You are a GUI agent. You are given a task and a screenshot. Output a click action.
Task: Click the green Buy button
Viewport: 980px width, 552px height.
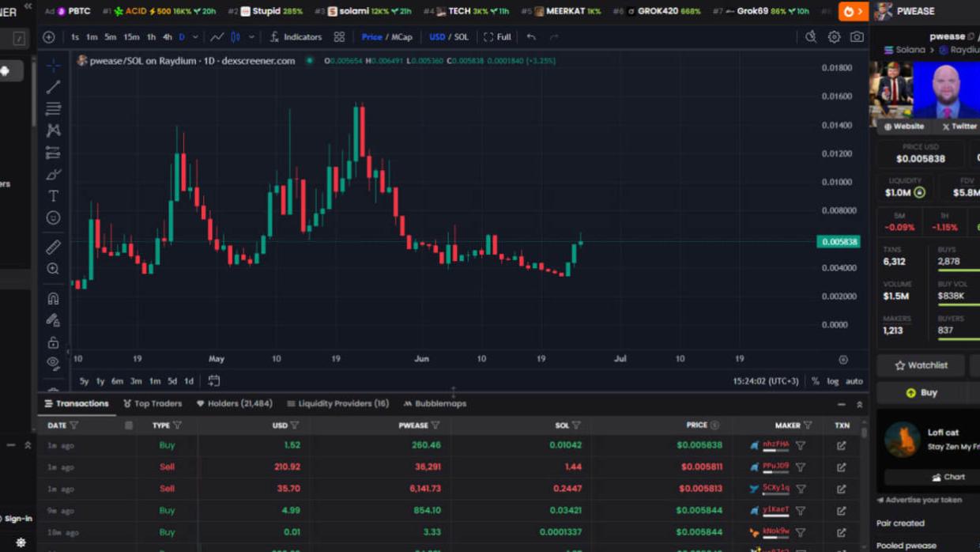click(922, 393)
